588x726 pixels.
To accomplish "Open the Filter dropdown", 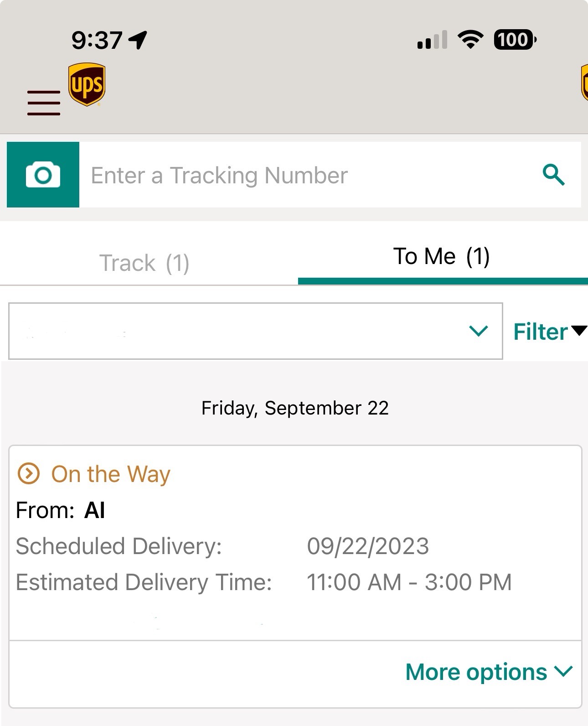I will pyautogui.click(x=550, y=331).
